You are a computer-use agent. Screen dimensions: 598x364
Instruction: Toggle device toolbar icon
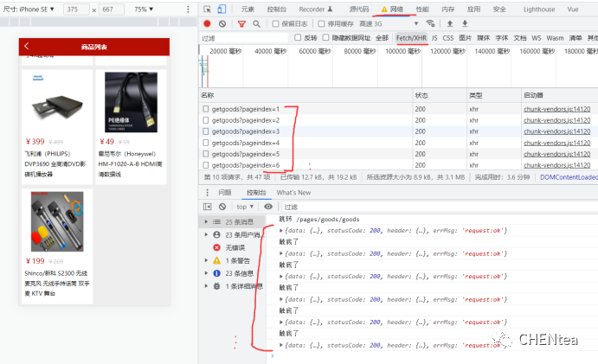223,9
